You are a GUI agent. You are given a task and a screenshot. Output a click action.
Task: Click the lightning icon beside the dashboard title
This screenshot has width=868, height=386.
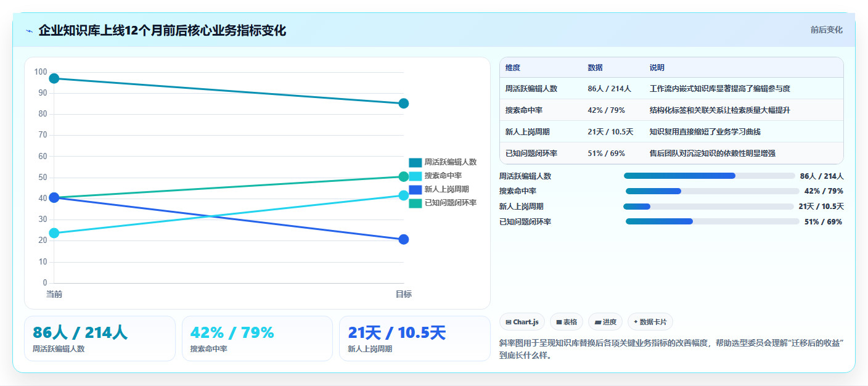pyautogui.click(x=30, y=31)
